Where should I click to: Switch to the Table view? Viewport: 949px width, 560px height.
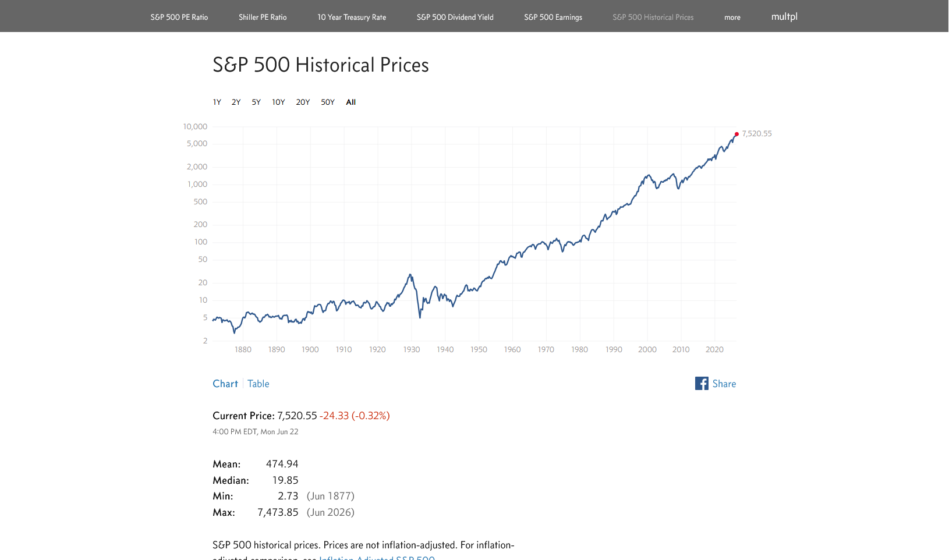point(259,384)
